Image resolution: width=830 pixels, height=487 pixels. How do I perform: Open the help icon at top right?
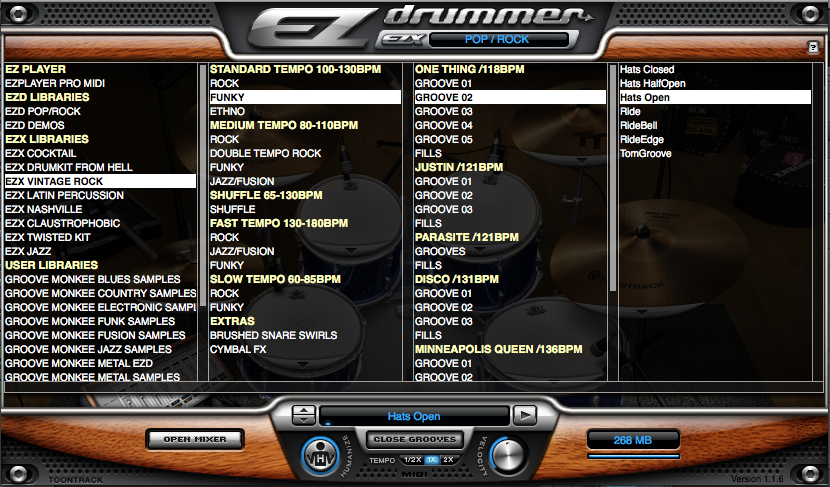(x=813, y=47)
